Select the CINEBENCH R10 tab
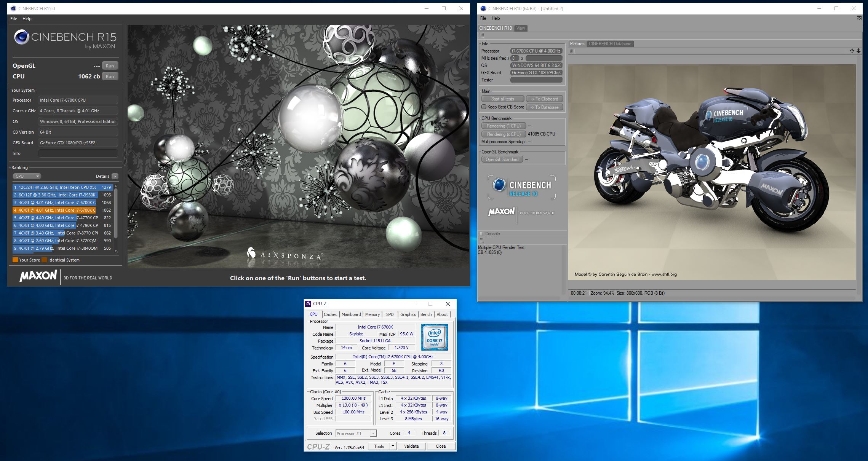Screen dimensions: 868x461 point(496,28)
